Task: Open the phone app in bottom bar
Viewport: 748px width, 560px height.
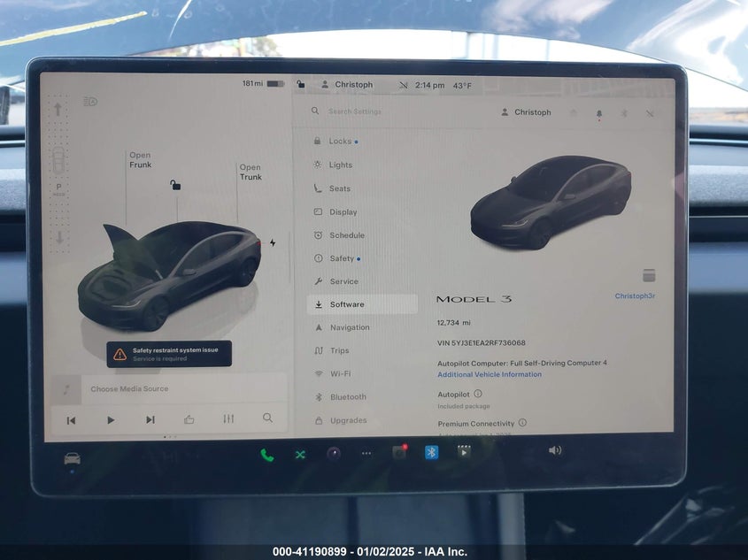Action: 266,455
